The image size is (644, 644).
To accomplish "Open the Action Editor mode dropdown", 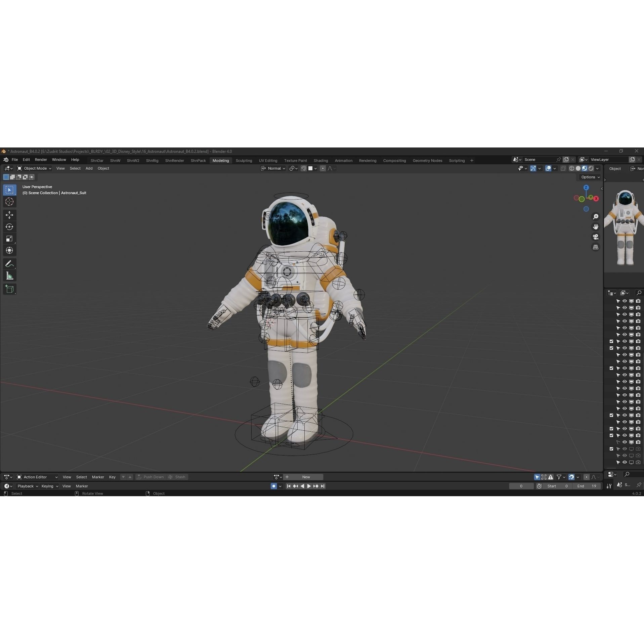I will click(37, 477).
